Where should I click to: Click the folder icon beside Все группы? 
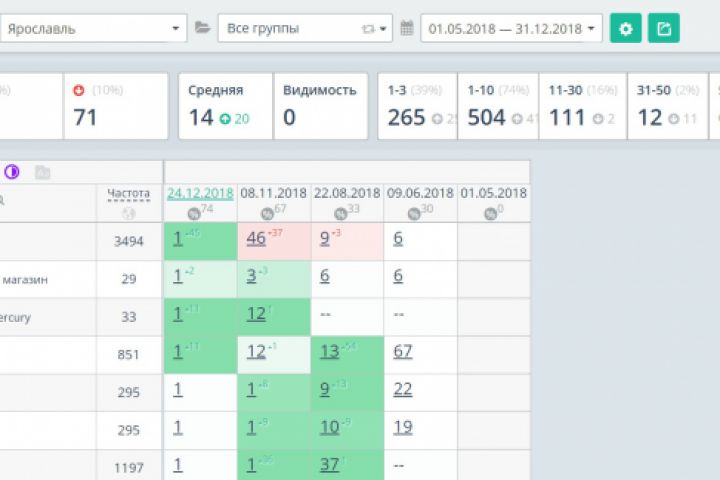point(202,28)
